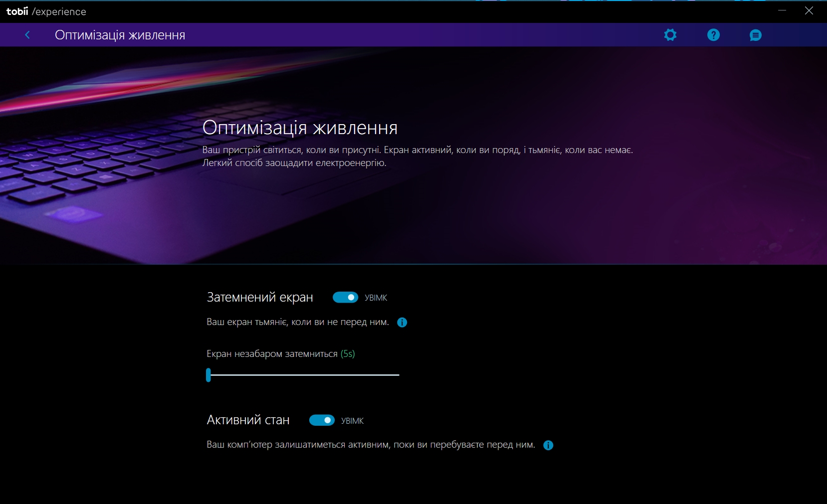
Task: Minimize the Tobii Experience window
Action: (x=782, y=11)
